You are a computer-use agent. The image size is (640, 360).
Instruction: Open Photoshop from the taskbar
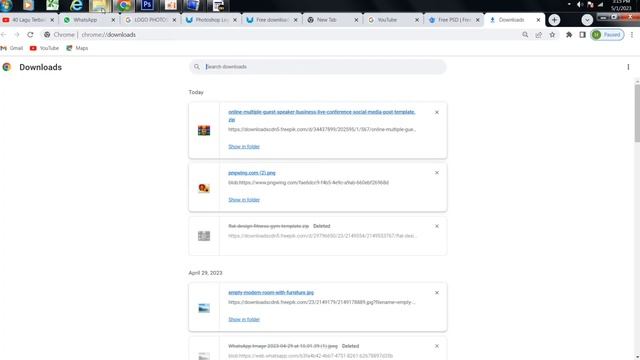[x=147, y=5]
